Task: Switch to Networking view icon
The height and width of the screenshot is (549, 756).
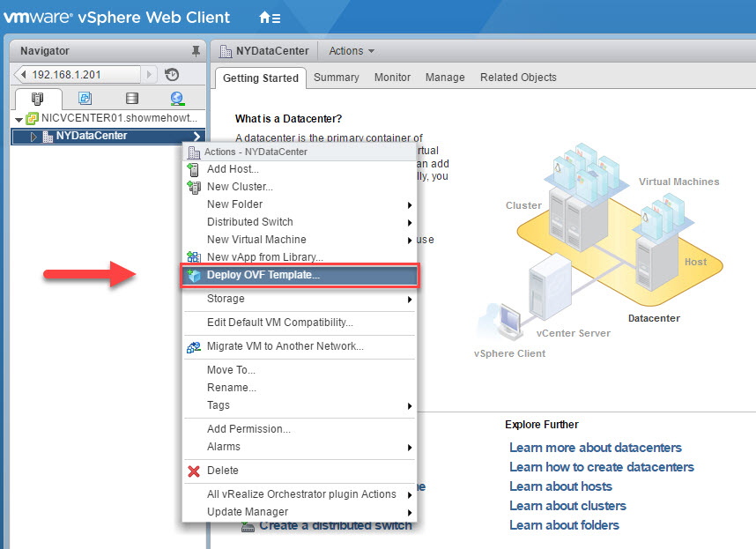Action: 177,99
